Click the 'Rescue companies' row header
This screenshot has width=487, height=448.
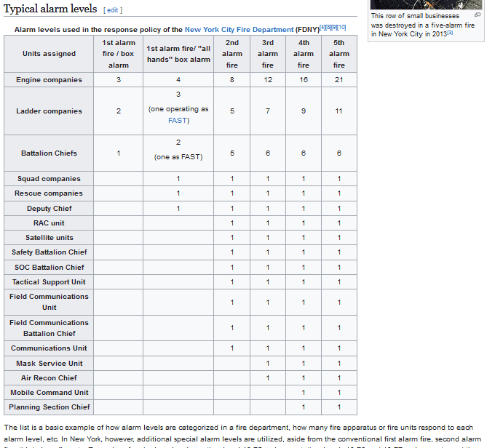49,193
